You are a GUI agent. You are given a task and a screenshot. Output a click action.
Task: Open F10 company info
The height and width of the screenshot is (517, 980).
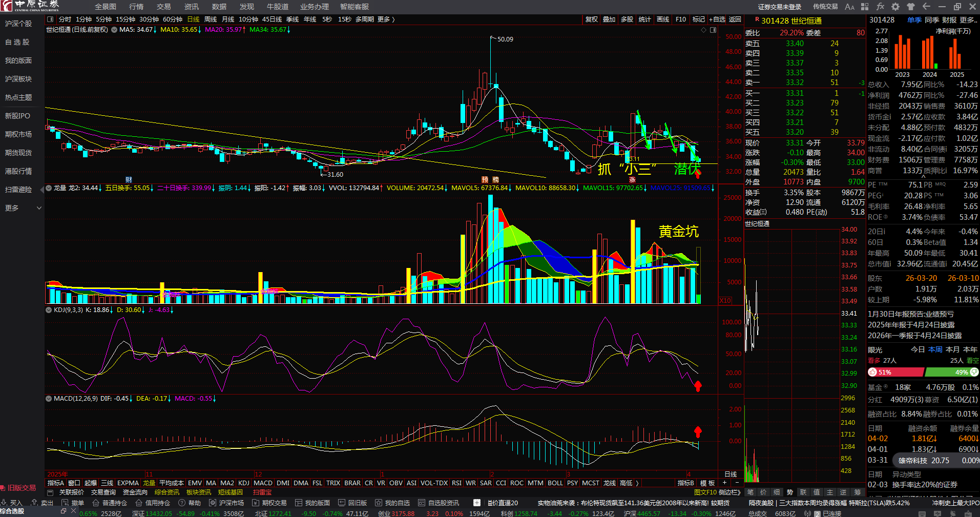tap(681, 19)
